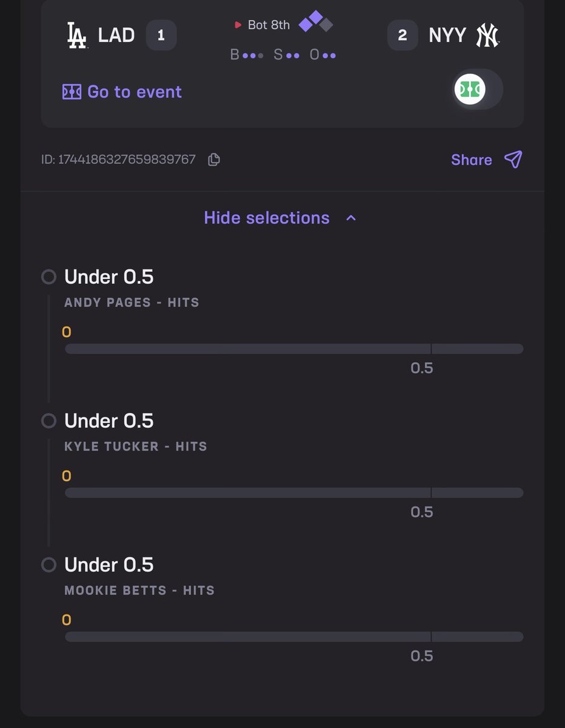Click the base diamonds indicator
Viewport: 565px width, 728px height.
[x=316, y=21]
